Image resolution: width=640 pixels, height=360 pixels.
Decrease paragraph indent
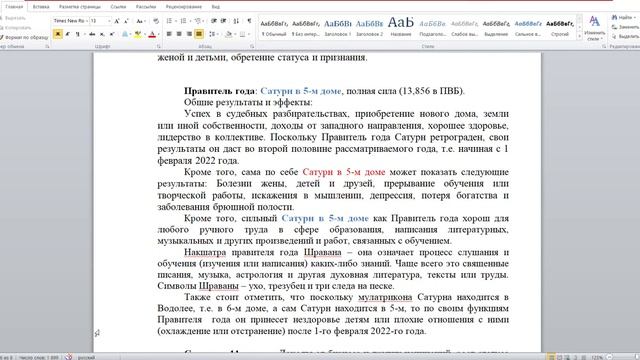[213, 21]
